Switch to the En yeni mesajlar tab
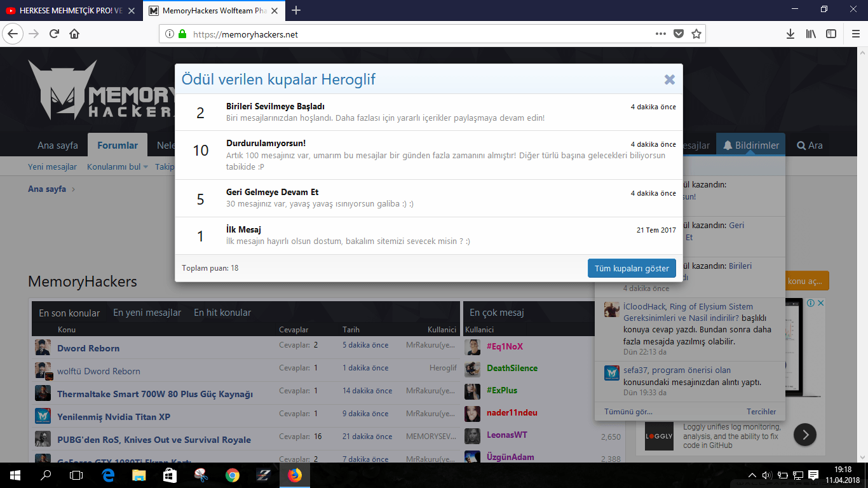 pos(147,313)
